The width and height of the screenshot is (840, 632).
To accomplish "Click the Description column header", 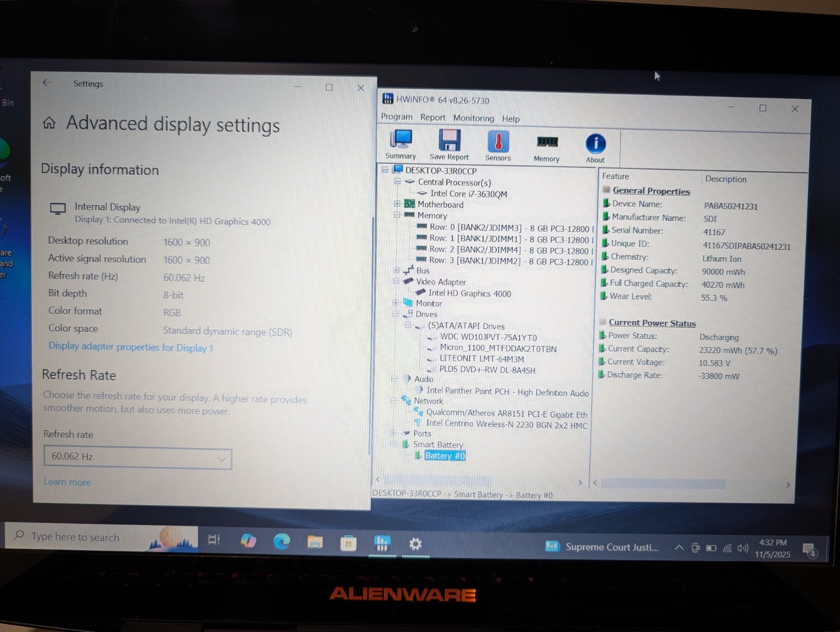I will (x=726, y=179).
